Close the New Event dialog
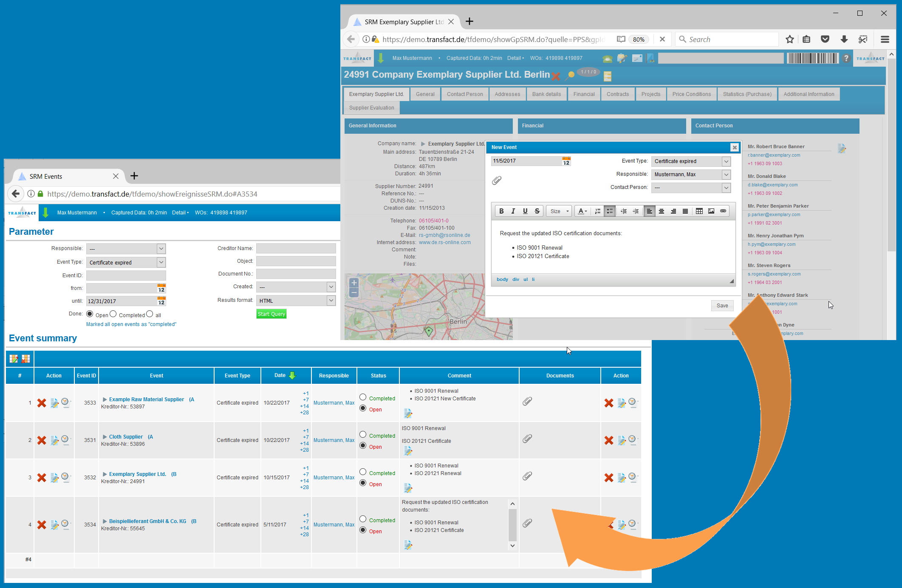Image resolution: width=902 pixels, height=588 pixels. [x=734, y=147]
